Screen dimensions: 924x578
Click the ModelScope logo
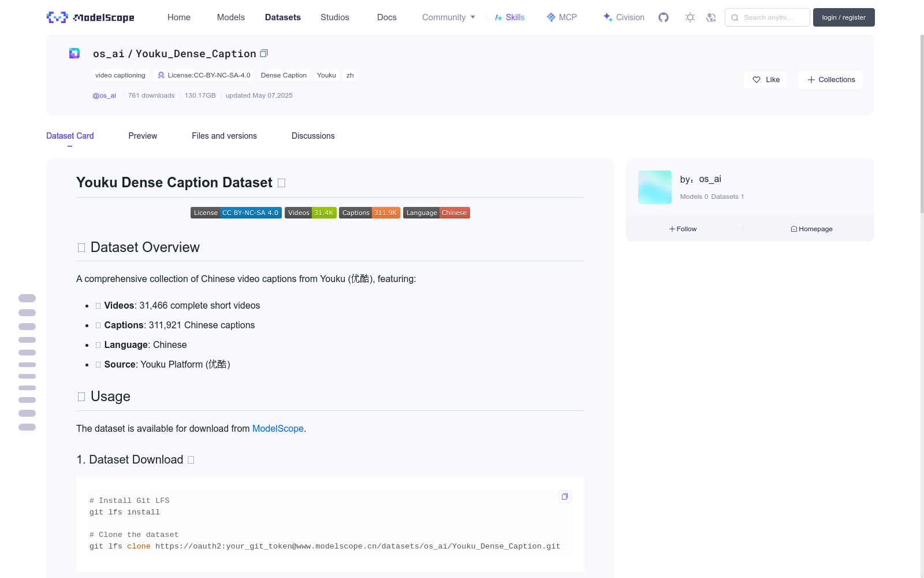[x=91, y=17]
